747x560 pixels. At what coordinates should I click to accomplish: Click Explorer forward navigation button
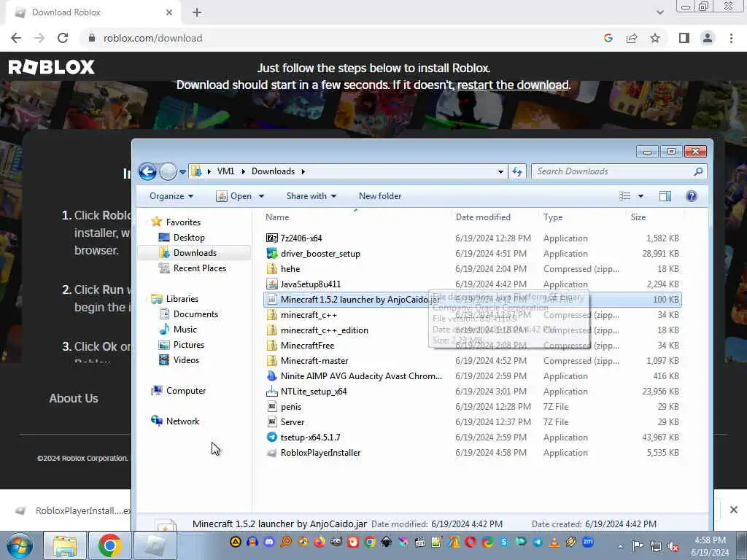(168, 171)
